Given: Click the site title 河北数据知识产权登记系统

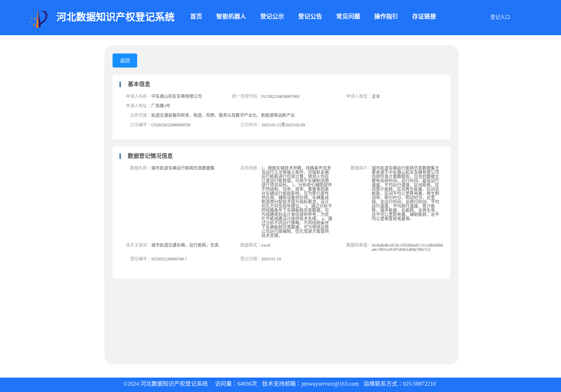Looking at the screenshot, I should 115,17.
